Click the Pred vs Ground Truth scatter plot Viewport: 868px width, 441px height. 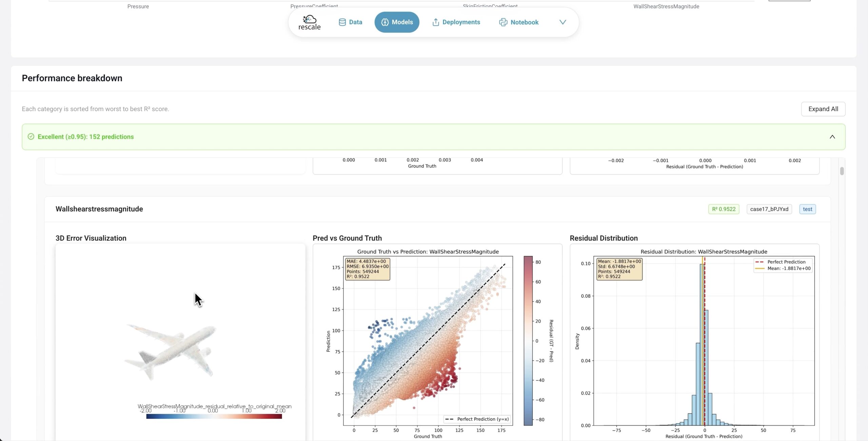428,341
